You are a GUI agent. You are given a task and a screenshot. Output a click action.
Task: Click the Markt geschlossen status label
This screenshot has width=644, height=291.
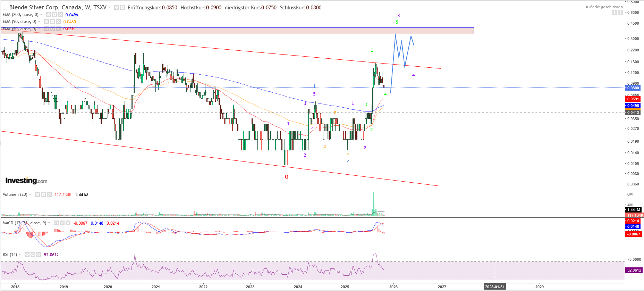click(605, 7)
